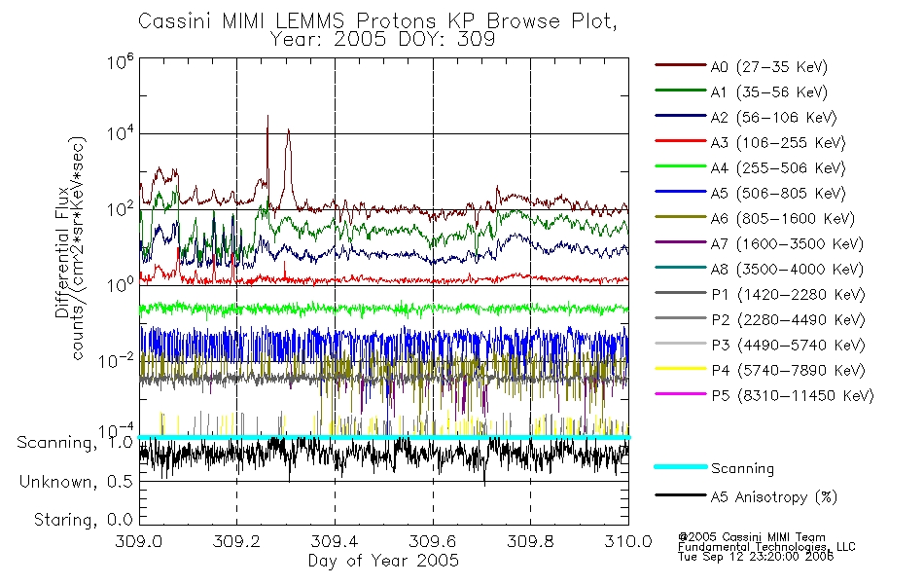Click legend label 'P2 (2280-4490 KeV)'
Viewport: 924px width, 584px height.
[788, 319]
